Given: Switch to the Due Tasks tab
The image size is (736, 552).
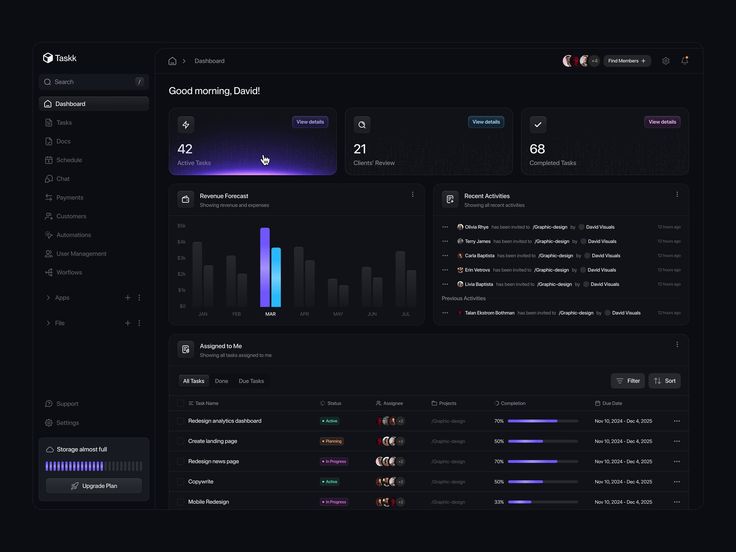Looking at the screenshot, I should 251,381.
